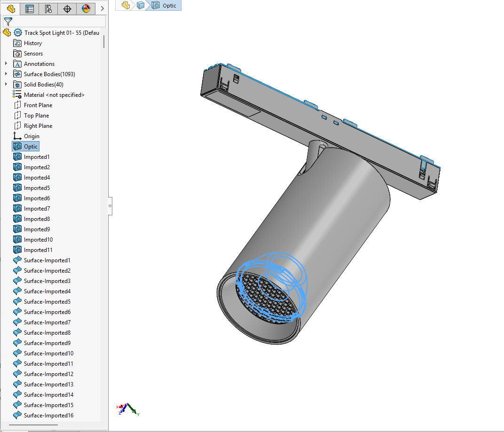
Task: Click the feature tree horizontal scrollbar
Action: click(33, 425)
